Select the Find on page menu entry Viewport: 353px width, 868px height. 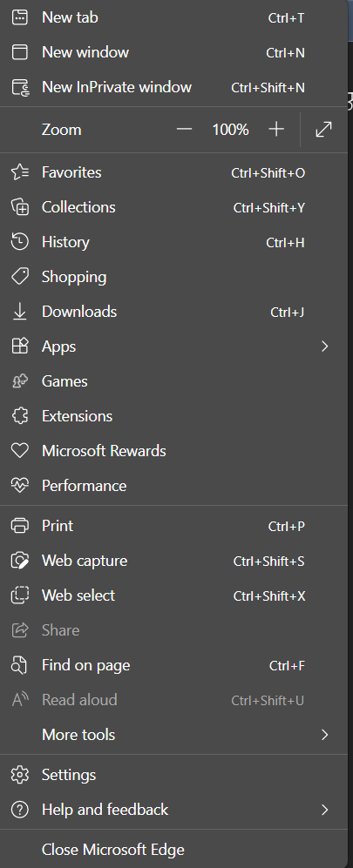click(x=174, y=665)
